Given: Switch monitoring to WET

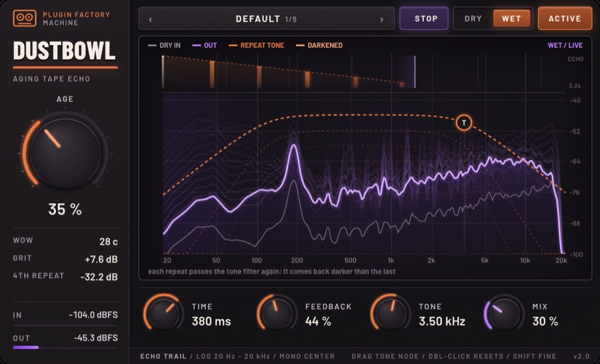Looking at the screenshot, I should (511, 19).
